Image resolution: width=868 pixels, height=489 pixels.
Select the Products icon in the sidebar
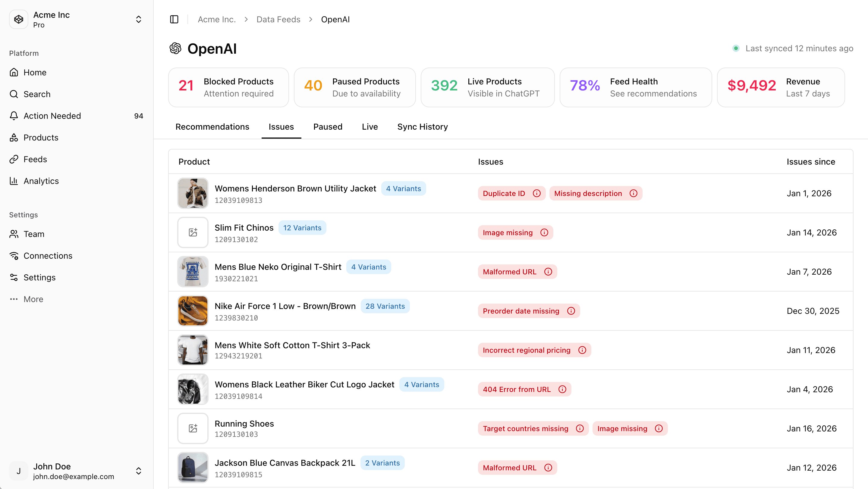click(x=14, y=137)
